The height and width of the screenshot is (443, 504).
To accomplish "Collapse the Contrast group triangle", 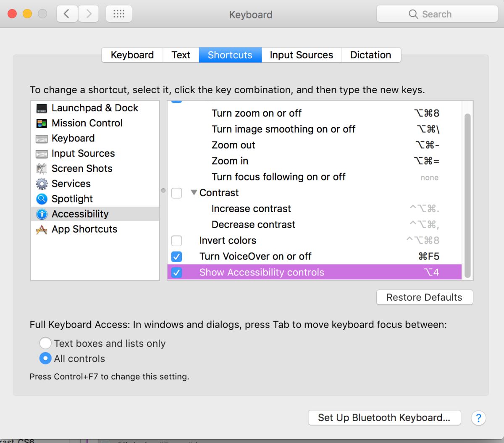I will (x=194, y=193).
